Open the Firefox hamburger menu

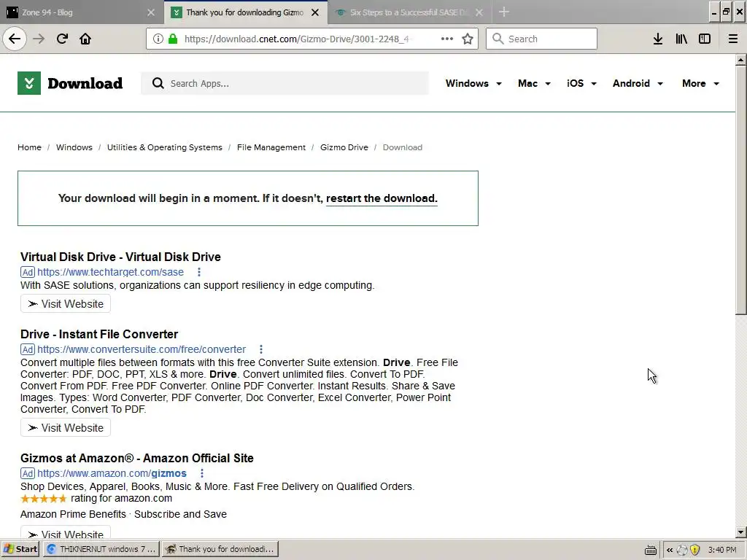point(733,39)
